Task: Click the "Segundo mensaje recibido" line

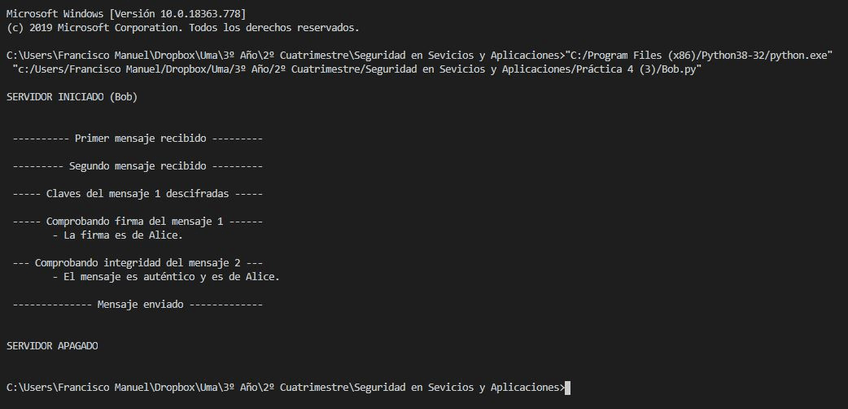Action: click(137, 166)
